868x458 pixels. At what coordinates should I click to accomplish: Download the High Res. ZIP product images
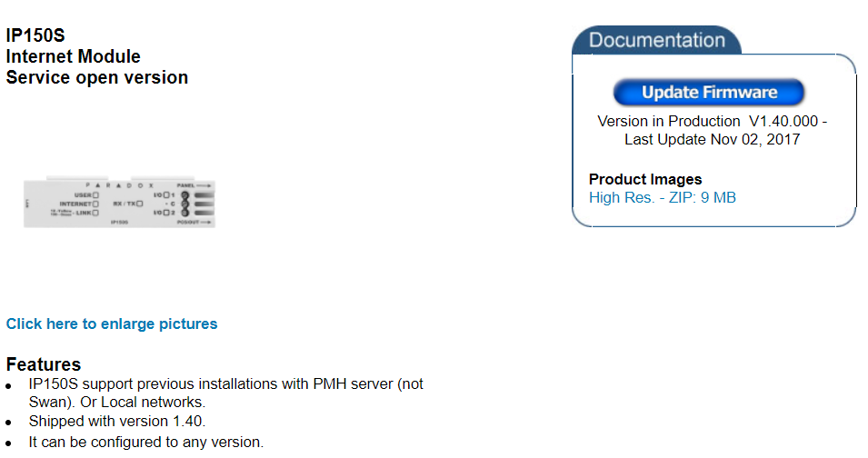click(662, 197)
